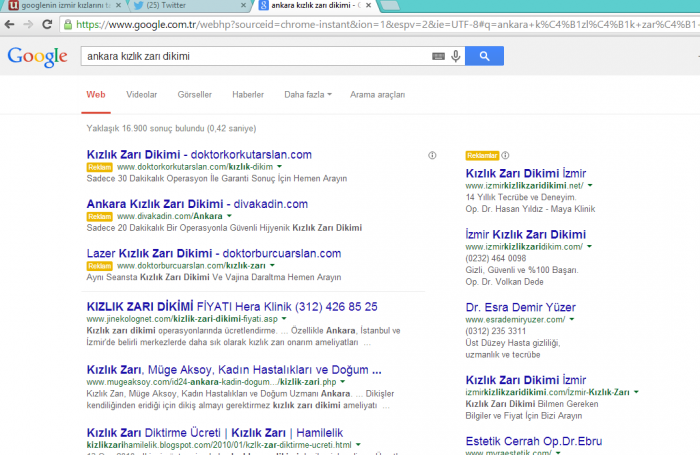The height and width of the screenshot is (455, 700).
Task: Go back with the browser back arrow
Action: (9, 24)
